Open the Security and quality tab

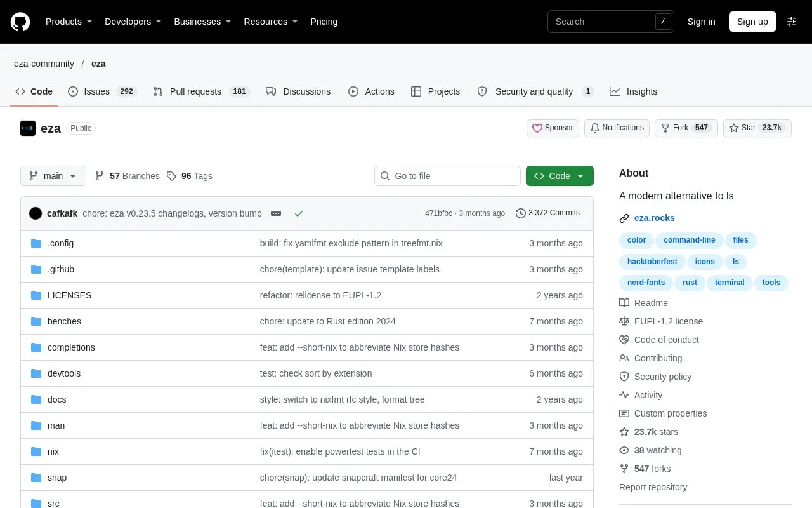pyautogui.click(x=535, y=91)
